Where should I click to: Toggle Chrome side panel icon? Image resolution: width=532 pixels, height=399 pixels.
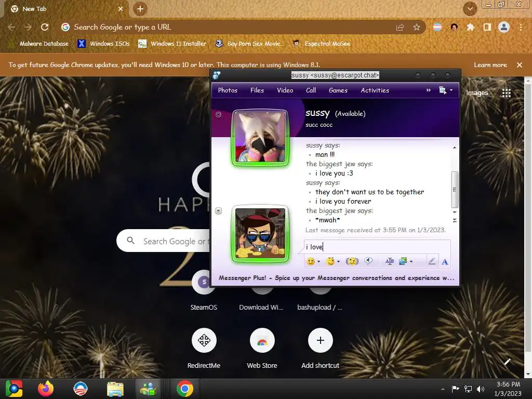487,27
